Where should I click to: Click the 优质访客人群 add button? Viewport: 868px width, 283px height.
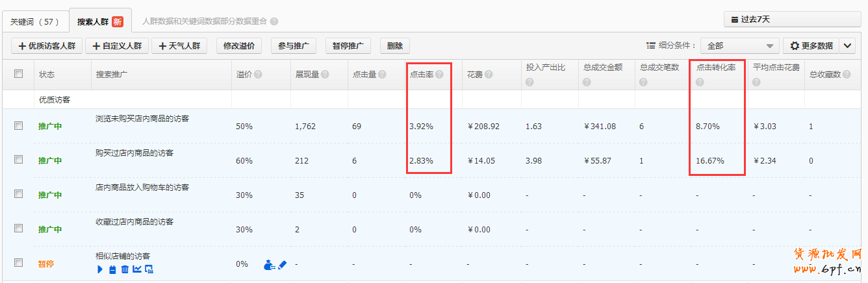[x=47, y=46]
